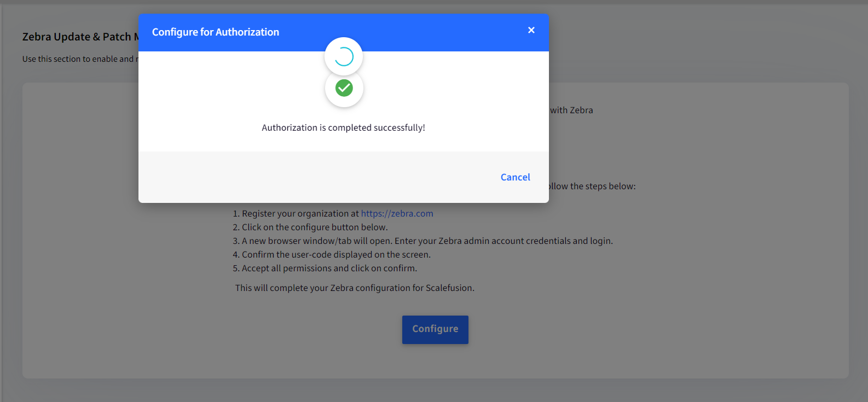Click 'This will complete your Zebra configuration' text
Image resolution: width=868 pixels, height=402 pixels.
(x=355, y=288)
